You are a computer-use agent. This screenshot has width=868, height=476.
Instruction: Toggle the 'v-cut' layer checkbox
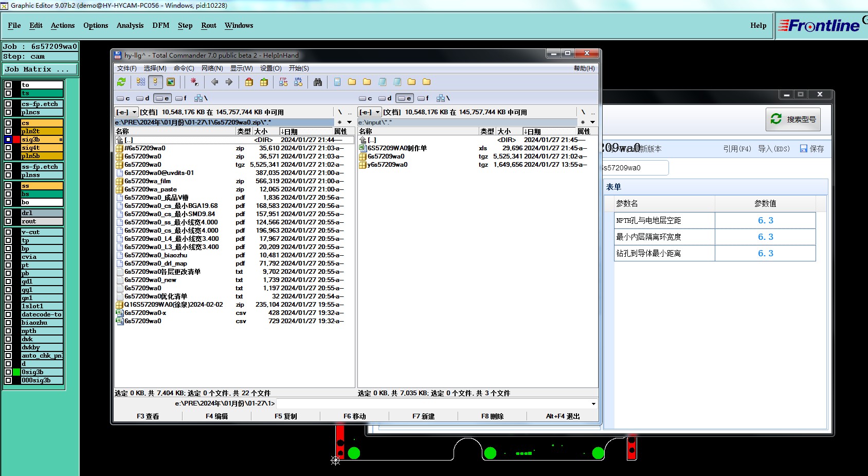(x=8, y=232)
